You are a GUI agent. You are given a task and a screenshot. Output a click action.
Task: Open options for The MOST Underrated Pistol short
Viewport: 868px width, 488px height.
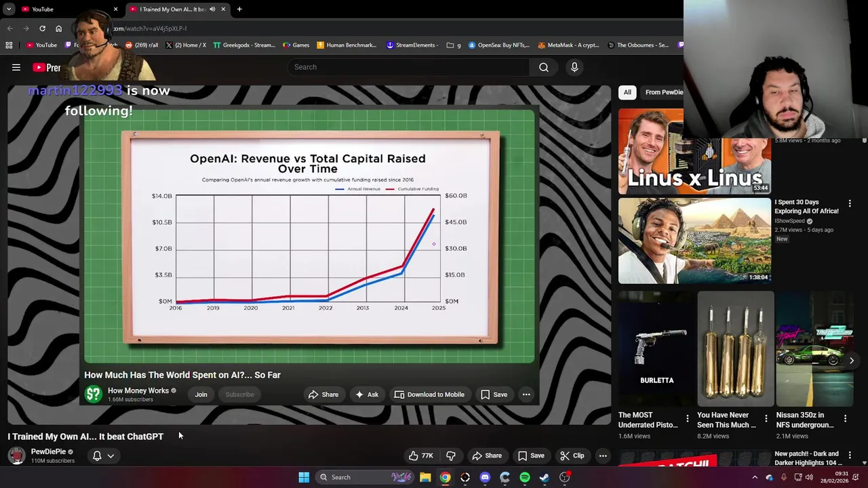click(687, 419)
